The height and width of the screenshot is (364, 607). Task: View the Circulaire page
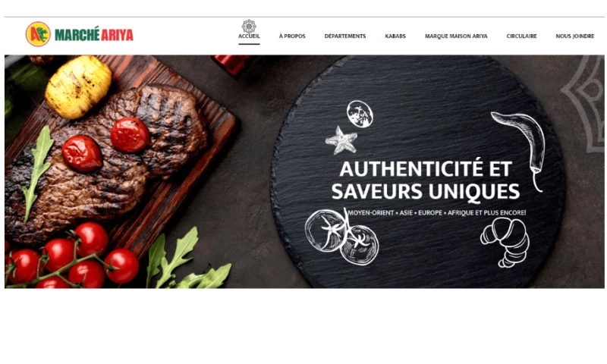point(521,36)
